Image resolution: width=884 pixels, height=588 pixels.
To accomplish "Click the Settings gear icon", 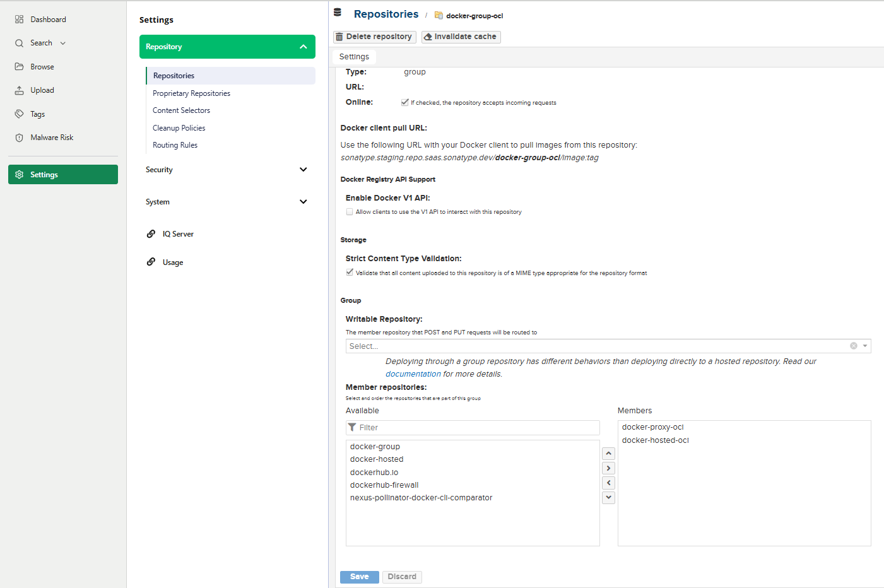I will click(19, 175).
